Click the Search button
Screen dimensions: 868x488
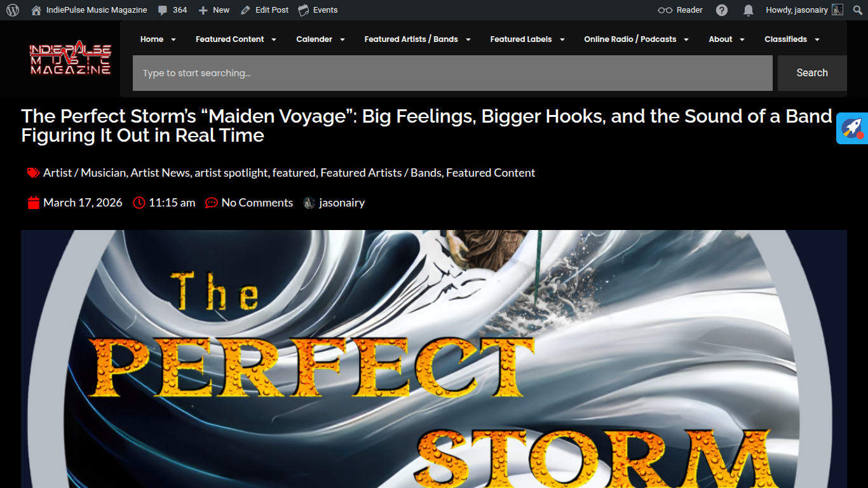tap(812, 73)
